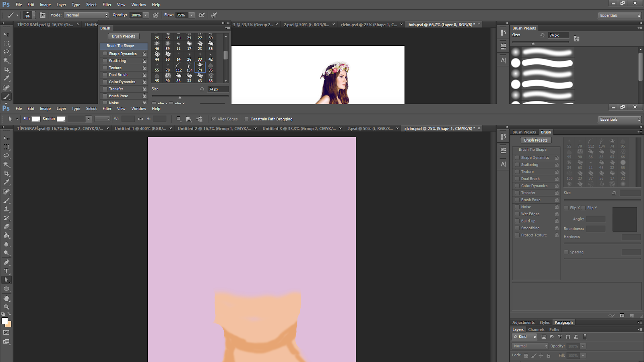Image resolution: width=644 pixels, height=362 pixels.
Task: Open Essentials workspace dropdown in upper window
Action: pyautogui.click(x=619, y=15)
